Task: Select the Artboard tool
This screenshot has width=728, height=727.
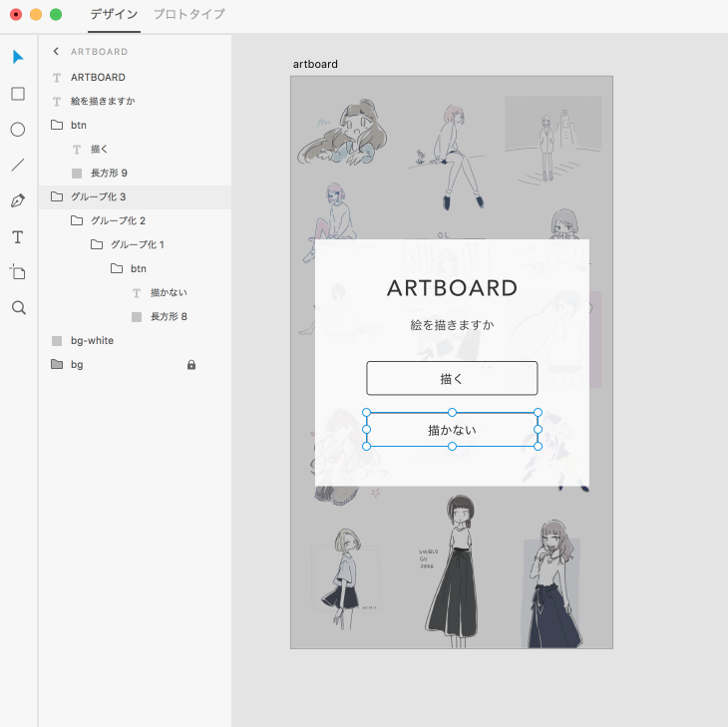Action: (18, 272)
